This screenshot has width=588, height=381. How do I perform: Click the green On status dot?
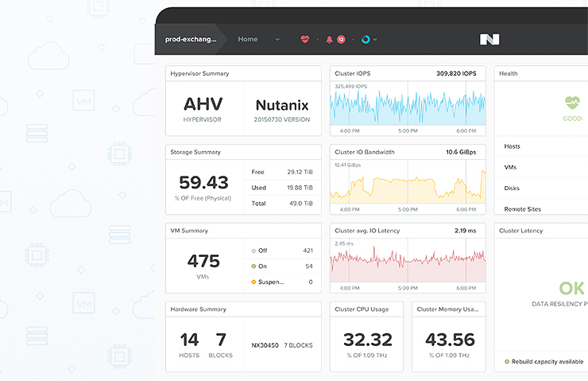[x=253, y=266]
